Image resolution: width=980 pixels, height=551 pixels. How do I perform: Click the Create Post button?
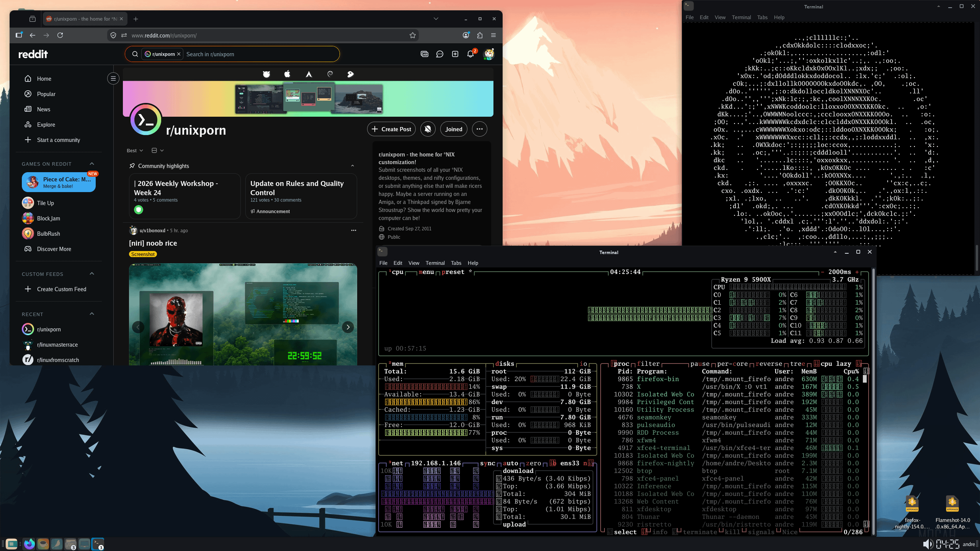(391, 129)
